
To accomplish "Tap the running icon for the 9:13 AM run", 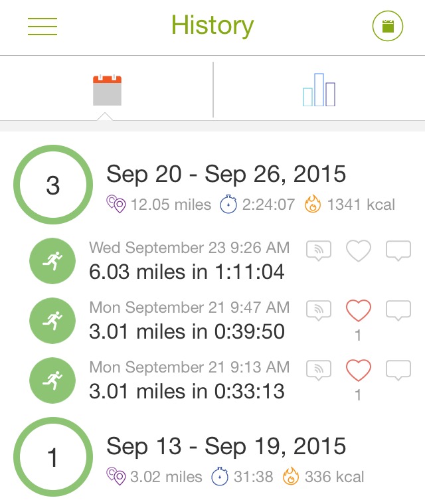I will (52, 380).
